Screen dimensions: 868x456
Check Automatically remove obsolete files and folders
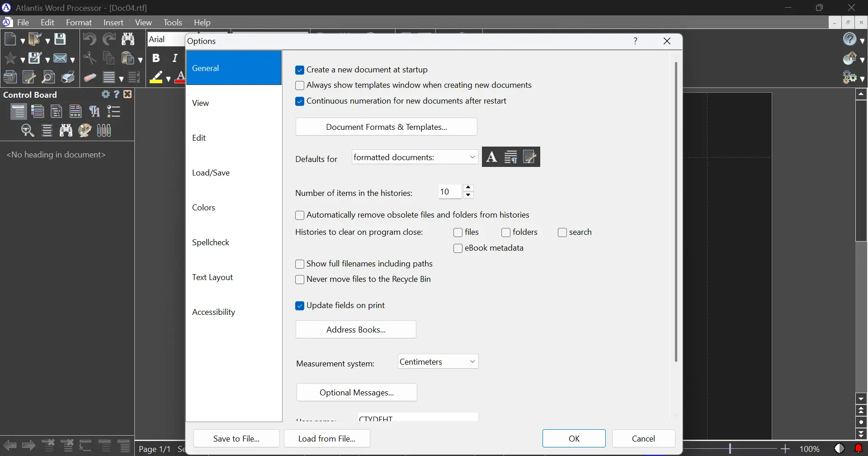[x=300, y=215]
